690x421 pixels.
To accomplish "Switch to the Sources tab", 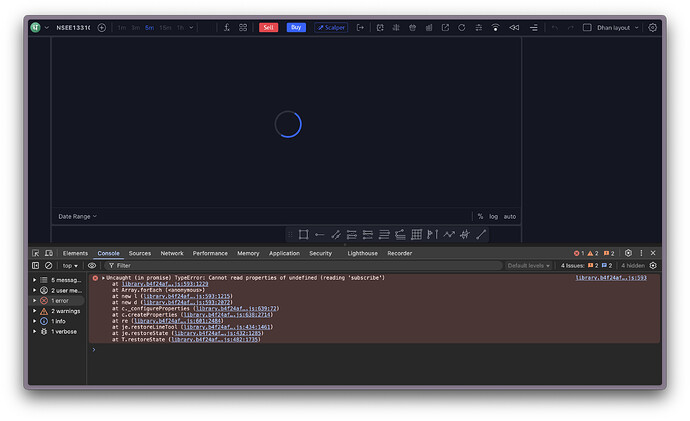I will coord(140,253).
